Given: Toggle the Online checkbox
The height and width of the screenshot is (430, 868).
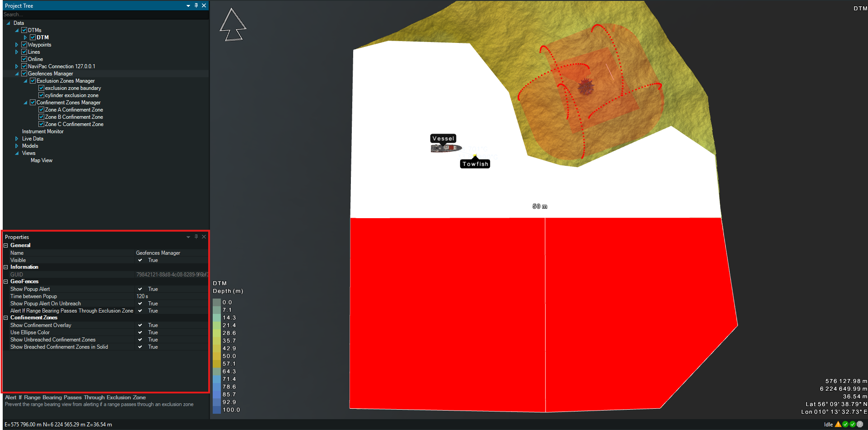Looking at the screenshot, I should click(x=24, y=59).
